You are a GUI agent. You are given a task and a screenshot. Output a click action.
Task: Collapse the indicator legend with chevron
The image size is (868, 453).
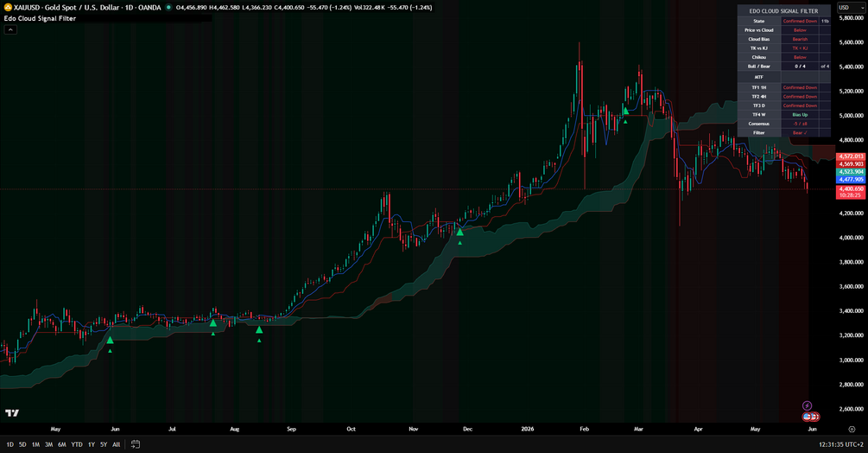(10, 30)
